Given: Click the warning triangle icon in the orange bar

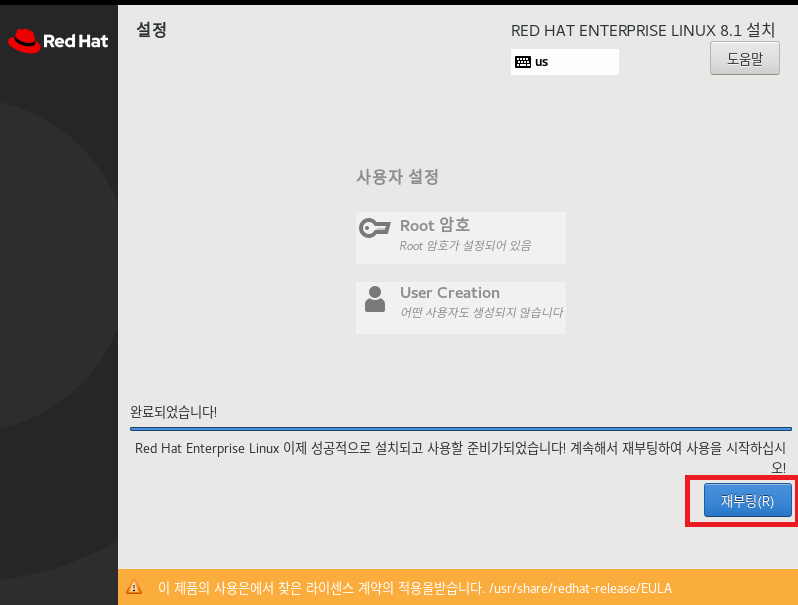Looking at the screenshot, I should click(x=134, y=587).
